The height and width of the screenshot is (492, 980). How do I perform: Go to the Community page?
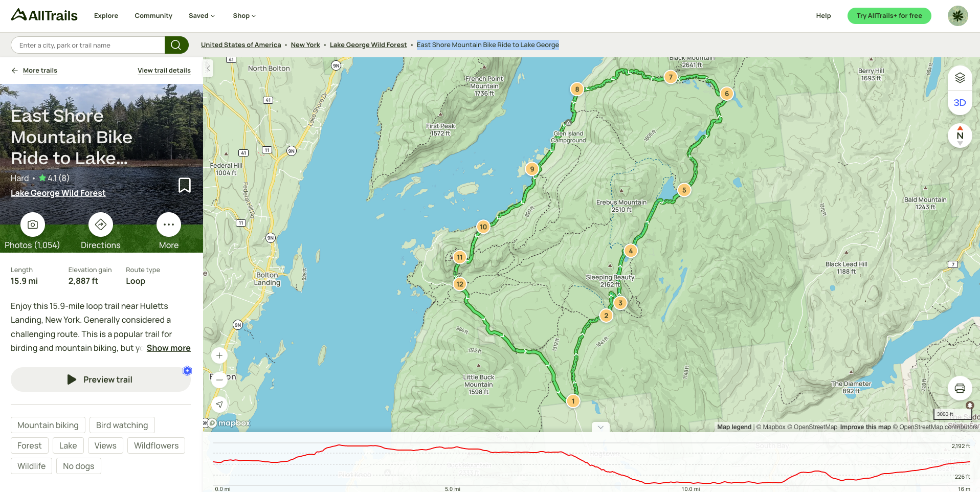pos(153,16)
